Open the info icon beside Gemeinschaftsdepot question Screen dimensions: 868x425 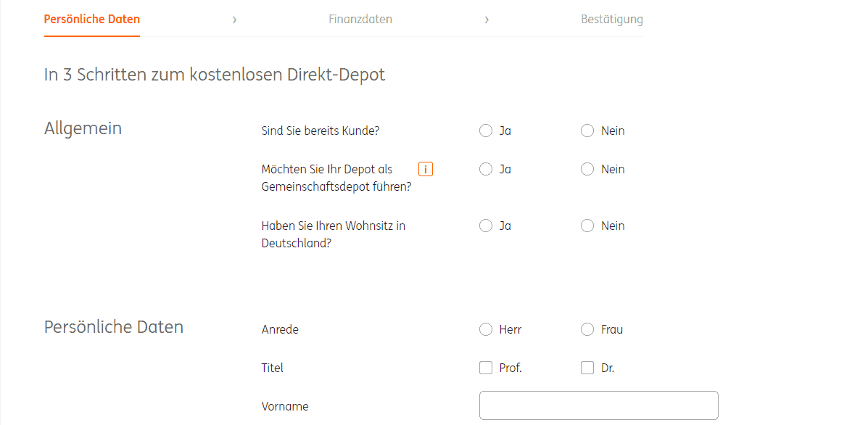pos(426,169)
